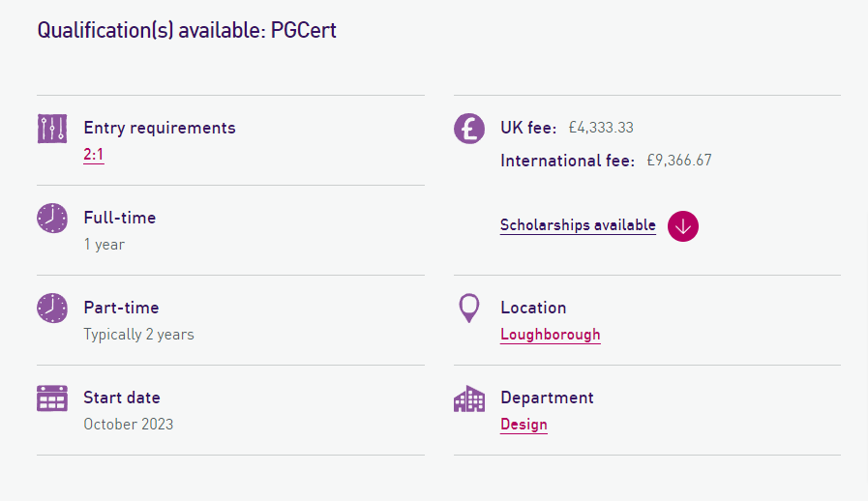Expand scholarships with the down arrow button
The height and width of the screenshot is (501, 868).
pyautogui.click(x=683, y=225)
